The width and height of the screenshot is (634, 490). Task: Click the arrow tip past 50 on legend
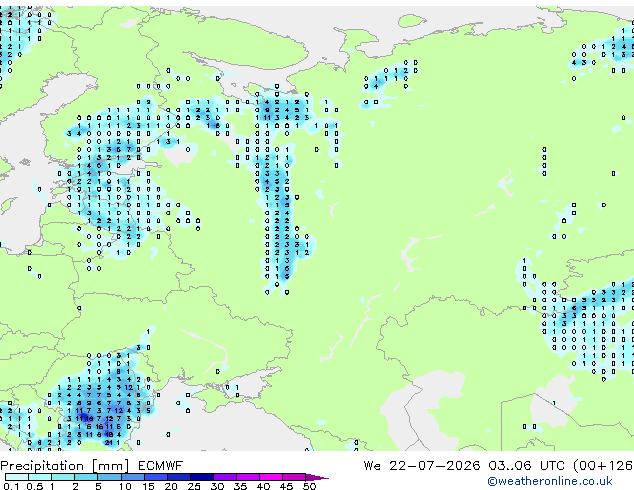coord(318,477)
